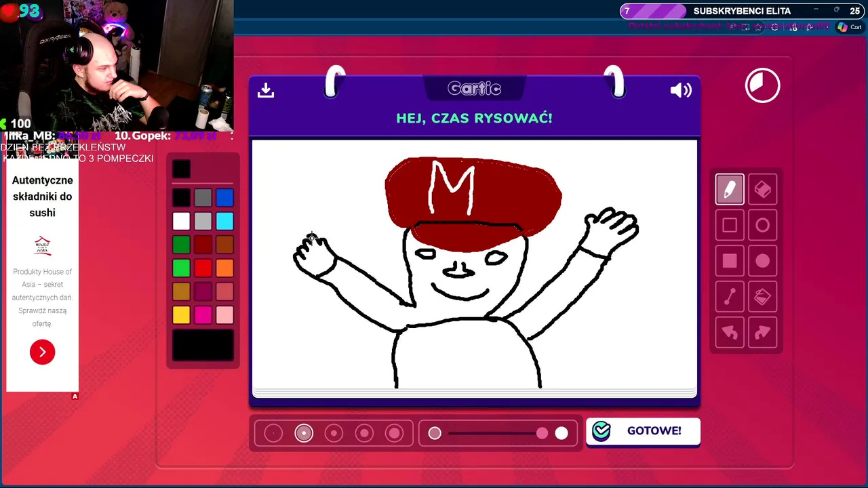Select the brown color swatch
This screenshot has width=868, height=488.
pos(224,245)
